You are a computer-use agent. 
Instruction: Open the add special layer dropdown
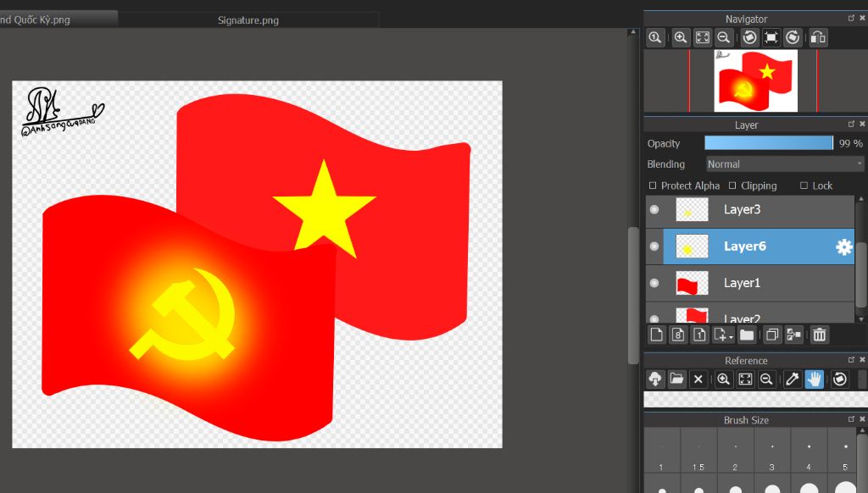pos(723,335)
